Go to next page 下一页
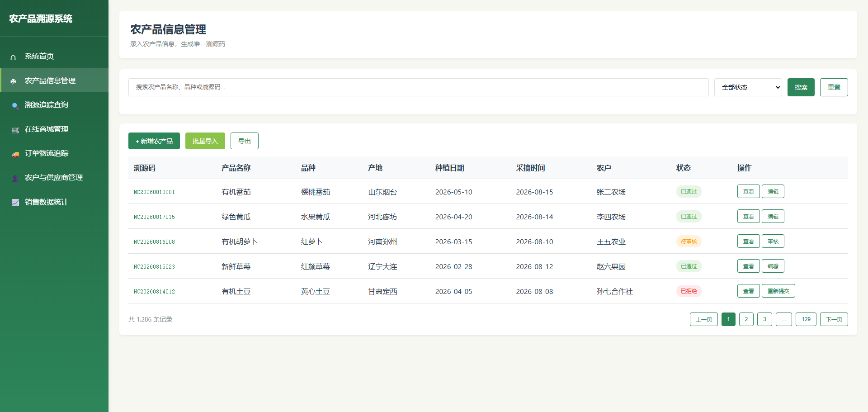 click(834, 319)
